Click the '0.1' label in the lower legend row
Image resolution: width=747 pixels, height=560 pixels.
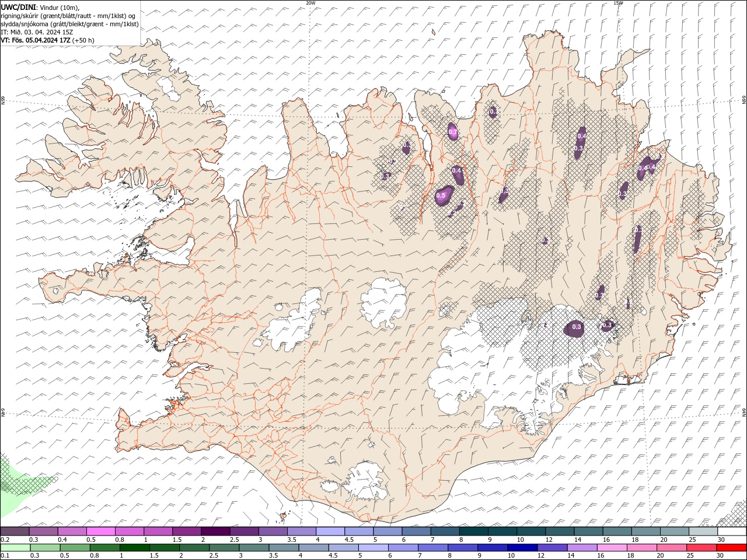[5, 556]
